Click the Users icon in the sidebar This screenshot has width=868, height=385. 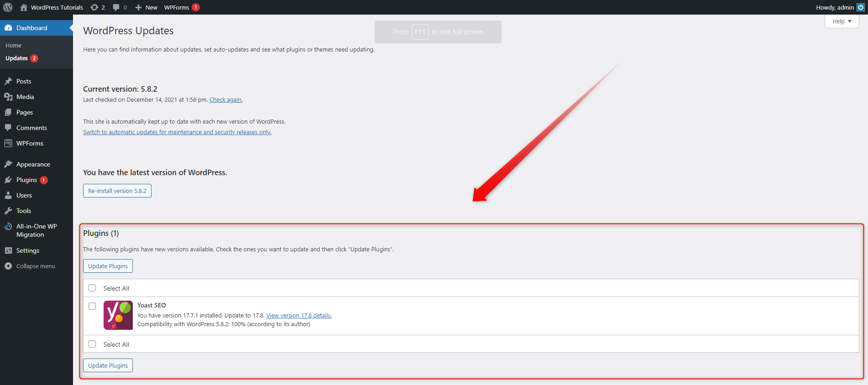click(x=8, y=195)
